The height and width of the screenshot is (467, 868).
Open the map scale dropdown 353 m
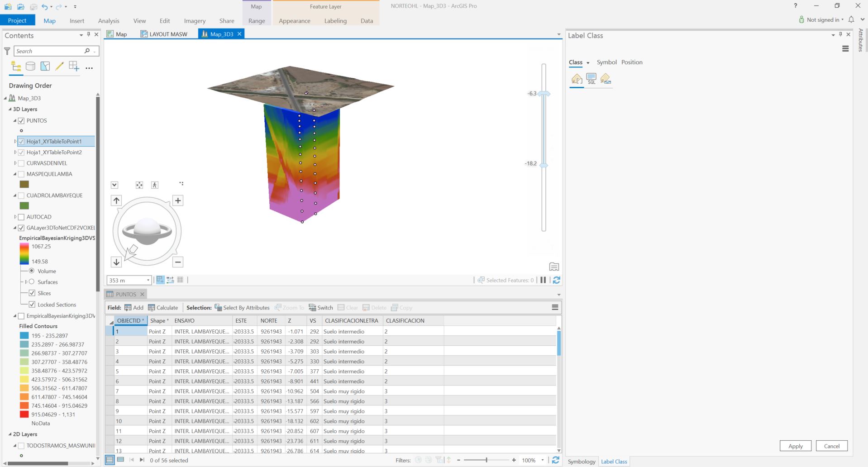pos(148,281)
